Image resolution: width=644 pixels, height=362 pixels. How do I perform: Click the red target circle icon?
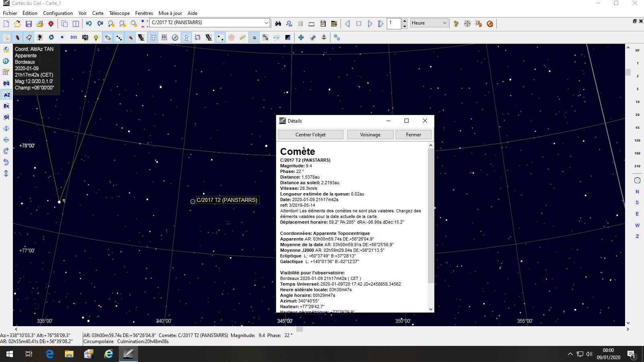231,37
